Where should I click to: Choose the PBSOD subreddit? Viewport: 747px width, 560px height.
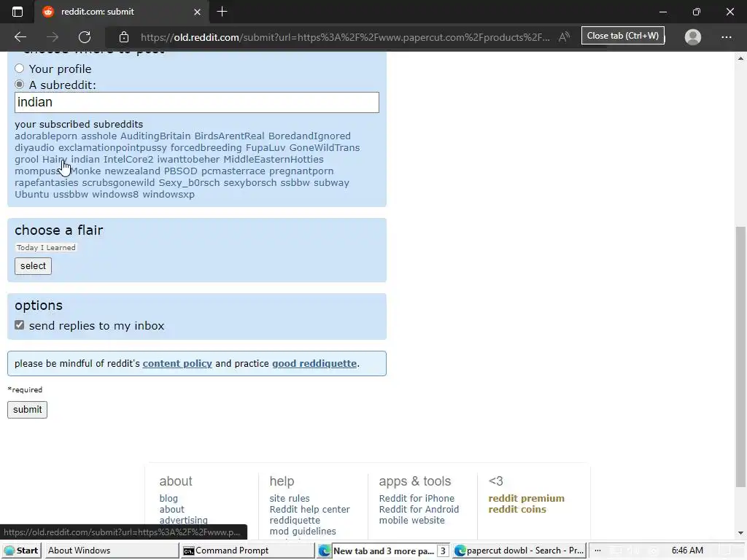pyautogui.click(x=181, y=171)
